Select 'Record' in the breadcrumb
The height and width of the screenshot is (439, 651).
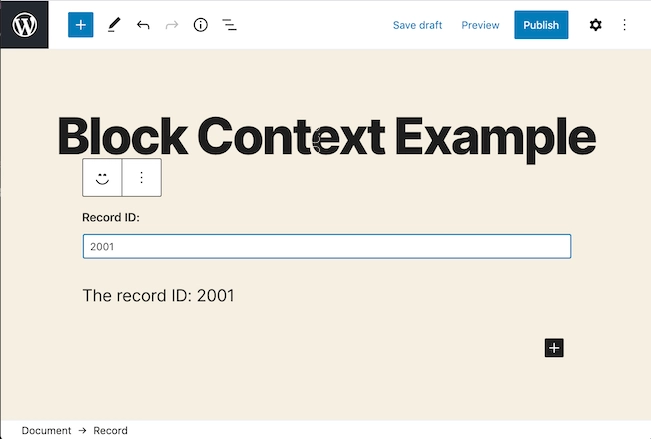point(110,430)
